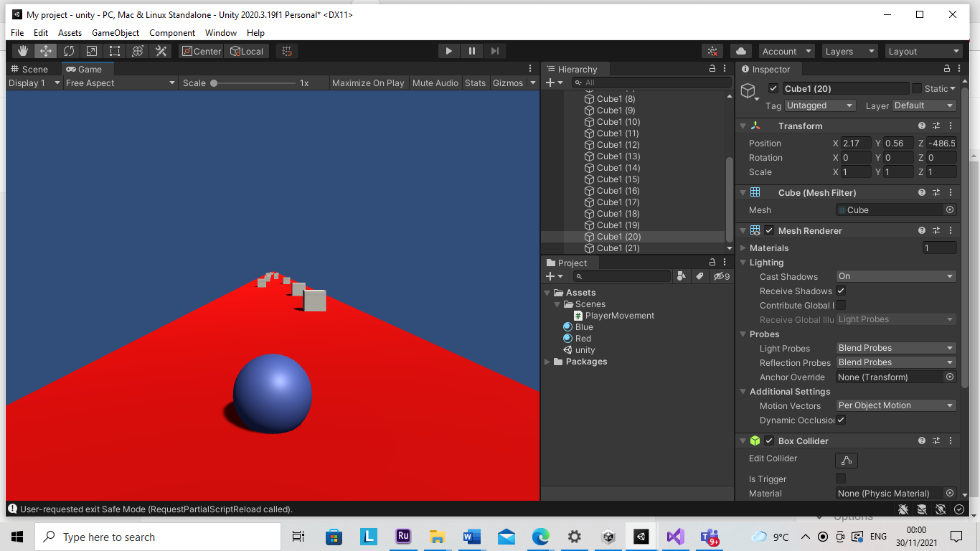Open Unity Collaborate icon

coord(712,51)
